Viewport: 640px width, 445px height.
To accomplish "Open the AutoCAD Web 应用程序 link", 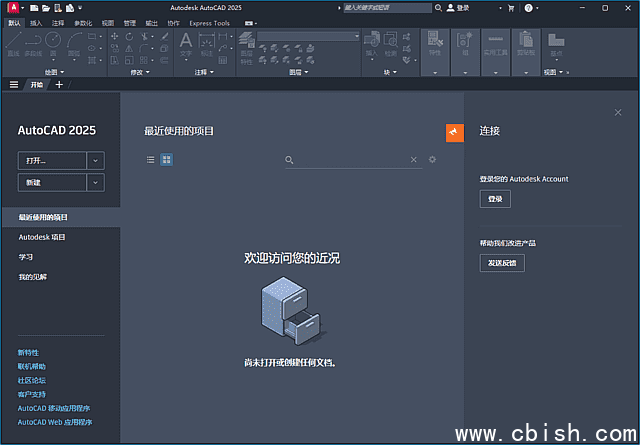I will point(55,422).
